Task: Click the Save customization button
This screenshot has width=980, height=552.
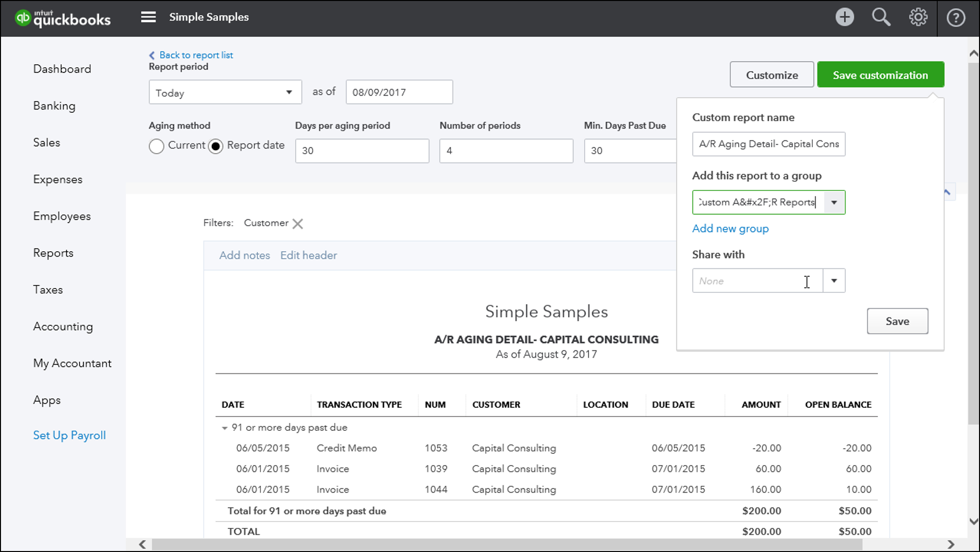Action: 880,75
